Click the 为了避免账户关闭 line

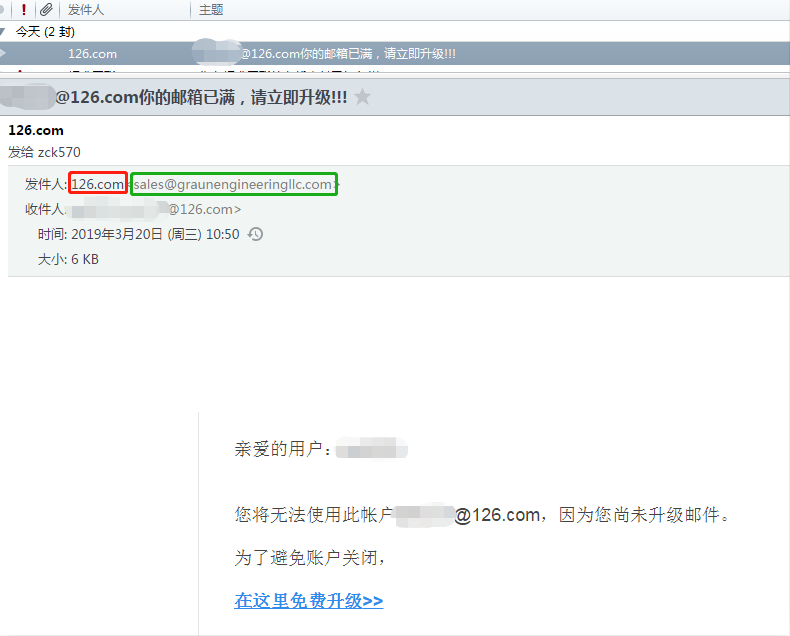[x=310, y=557]
